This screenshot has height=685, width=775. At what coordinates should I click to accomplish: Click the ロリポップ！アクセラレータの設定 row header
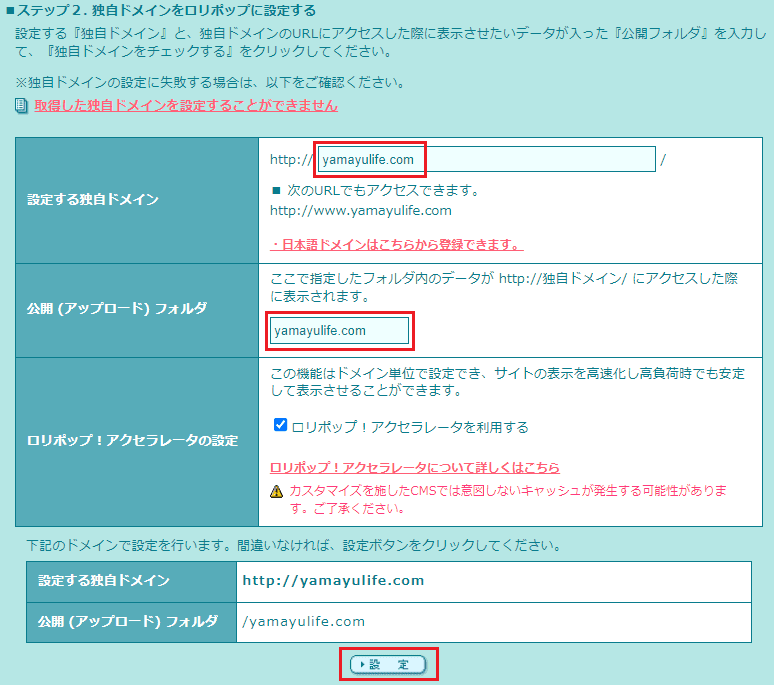132,440
